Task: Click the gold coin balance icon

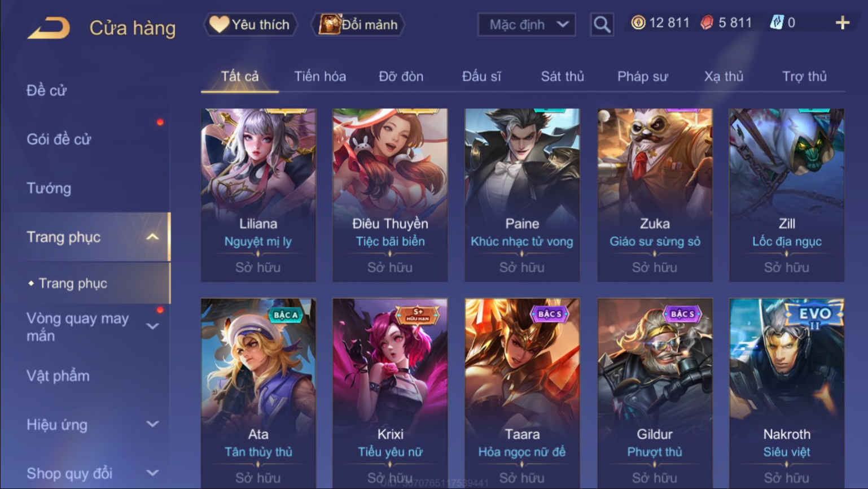Action: [638, 23]
